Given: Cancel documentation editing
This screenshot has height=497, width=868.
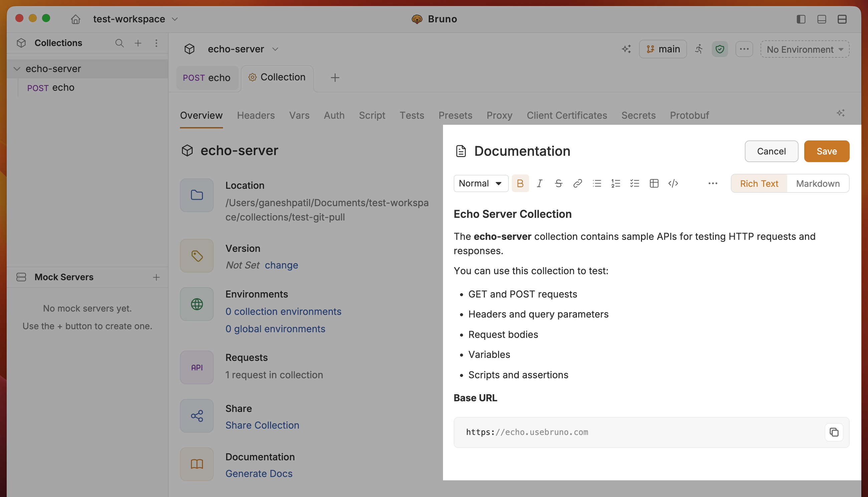Looking at the screenshot, I should [771, 151].
